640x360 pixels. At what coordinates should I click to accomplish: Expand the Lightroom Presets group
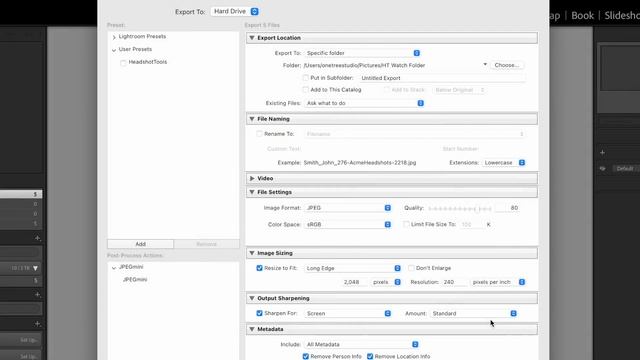click(x=114, y=37)
